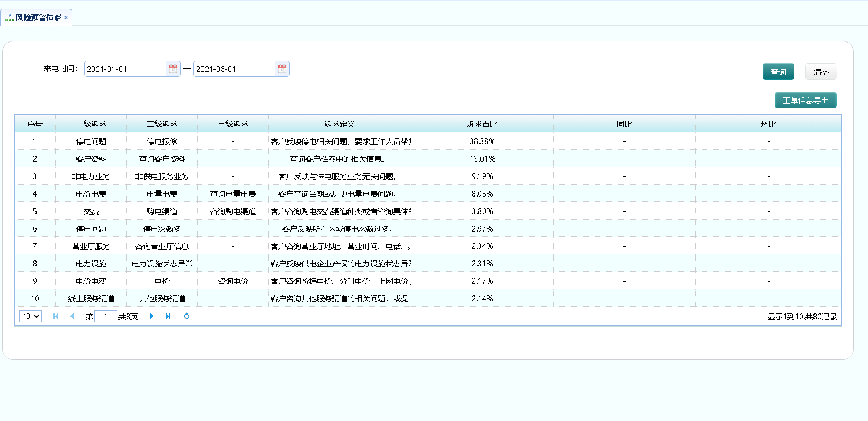Select the 停电报修 cell
Screen dimensions: 868x421
[x=162, y=141]
